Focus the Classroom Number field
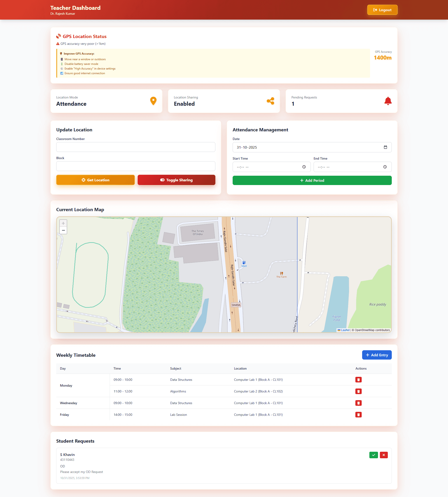The image size is (448, 497). click(x=136, y=147)
